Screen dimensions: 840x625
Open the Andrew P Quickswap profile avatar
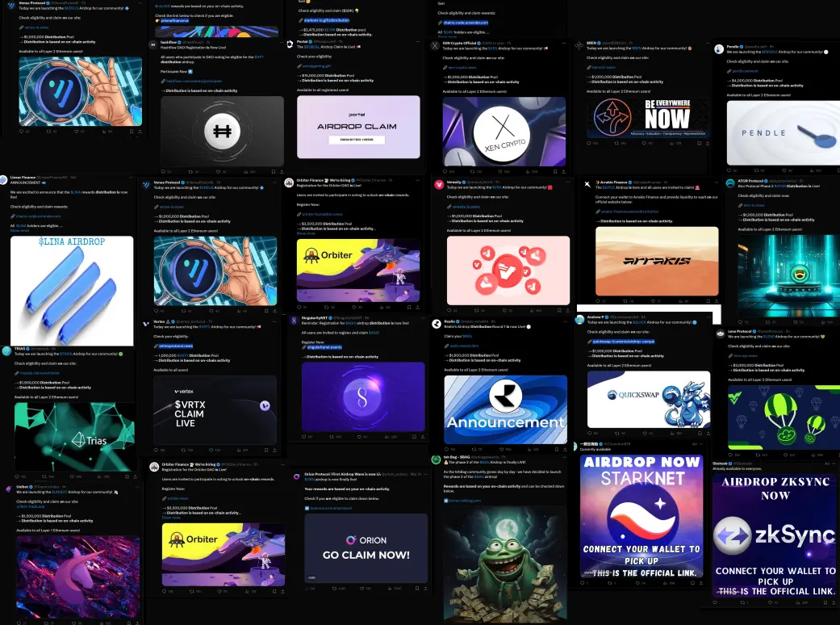(x=579, y=320)
